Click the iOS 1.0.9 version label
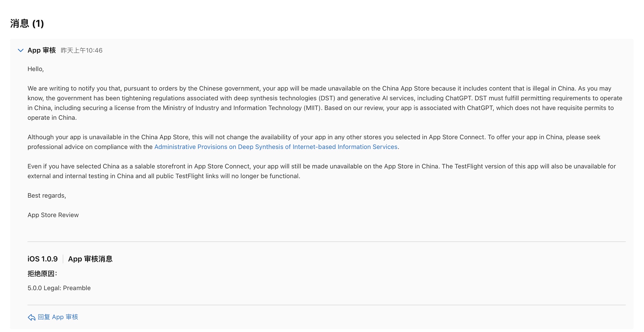The image size is (644, 332). [x=43, y=259]
